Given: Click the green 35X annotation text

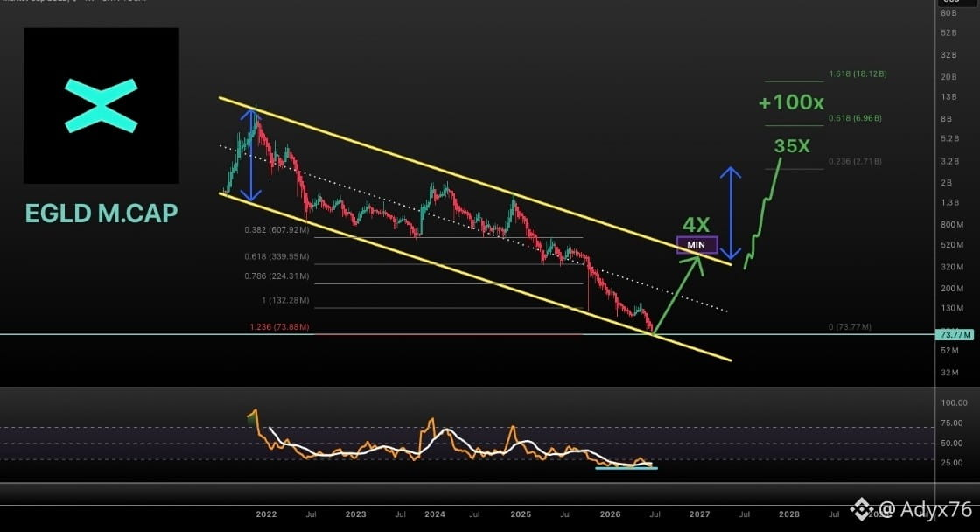Looking at the screenshot, I should coord(792,145).
